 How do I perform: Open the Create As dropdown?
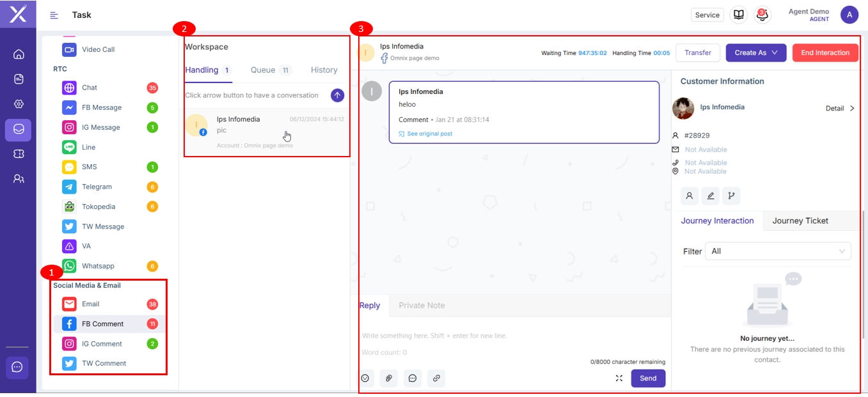[756, 53]
